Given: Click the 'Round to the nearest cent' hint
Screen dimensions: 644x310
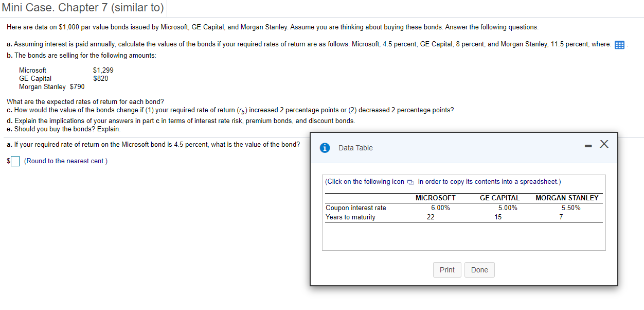Looking at the screenshot, I should [66, 161].
